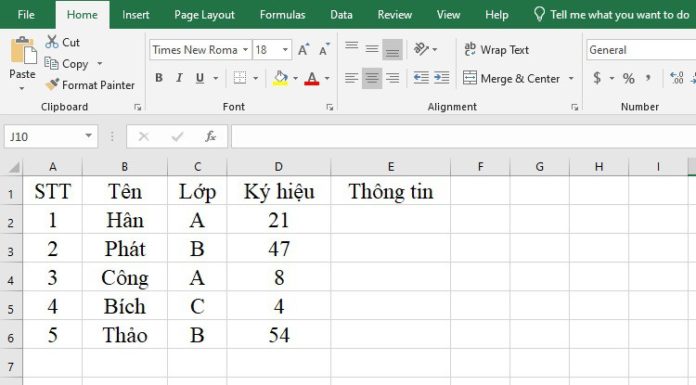Decrease font size with small A

point(324,50)
